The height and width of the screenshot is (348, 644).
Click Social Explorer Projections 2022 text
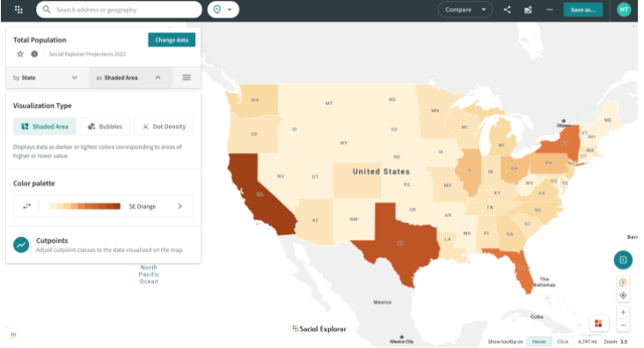pyautogui.click(x=87, y=54)
